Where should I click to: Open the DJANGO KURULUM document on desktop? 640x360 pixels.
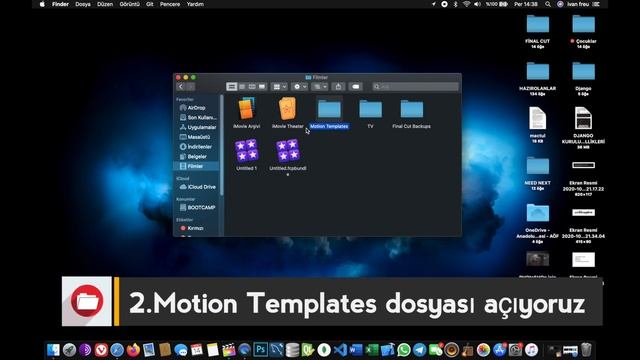[583, 118]
